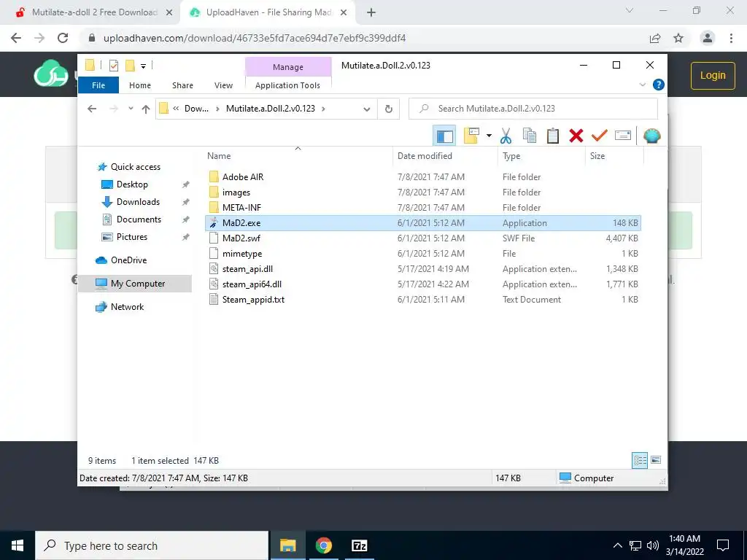The width and height of the screenshot is (747, 560).
Task: Select Downloads in navigation pane
Action: point(138,202)
